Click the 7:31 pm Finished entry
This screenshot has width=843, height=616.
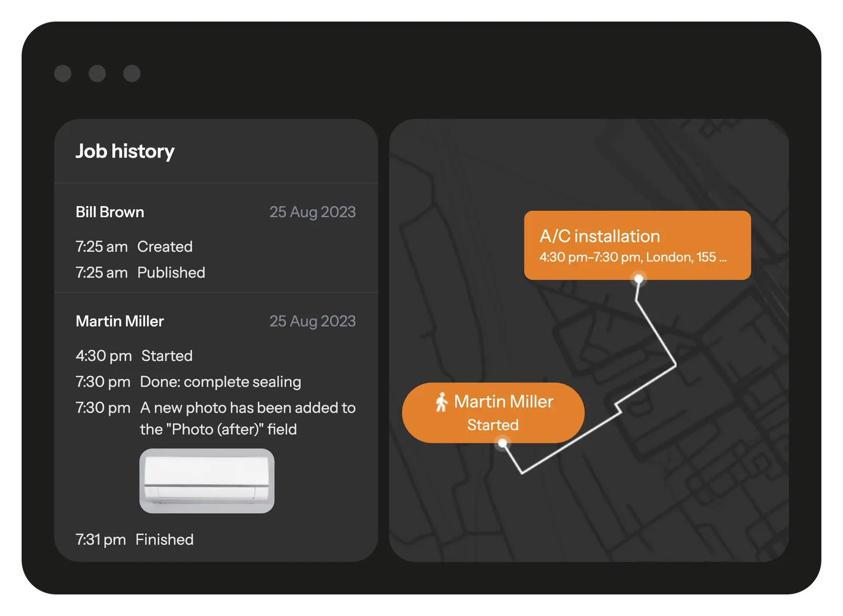pyautogui.click(x=134, y=540)
